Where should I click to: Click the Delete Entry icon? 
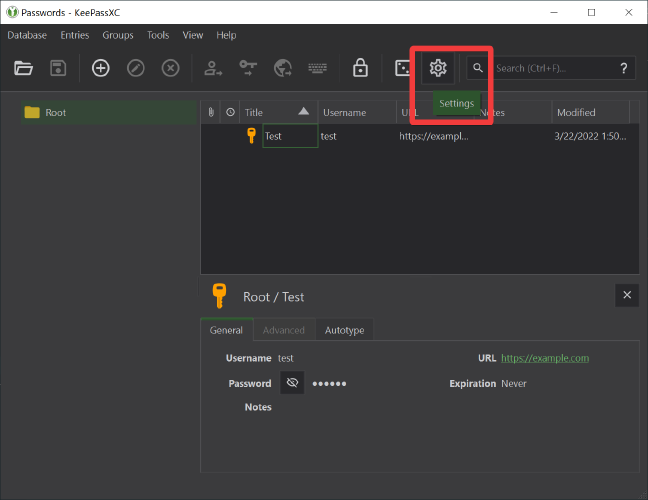tap(171, 68)
